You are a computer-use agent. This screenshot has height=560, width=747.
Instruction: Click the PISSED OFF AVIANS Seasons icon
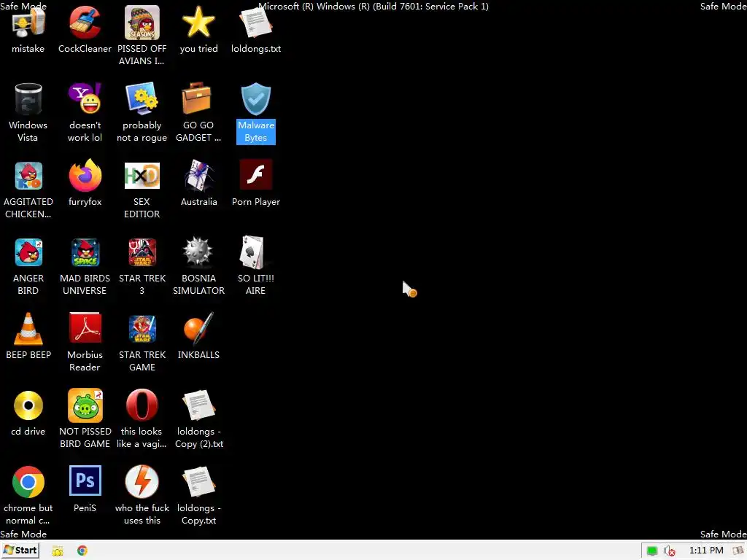tap(142, 23)
